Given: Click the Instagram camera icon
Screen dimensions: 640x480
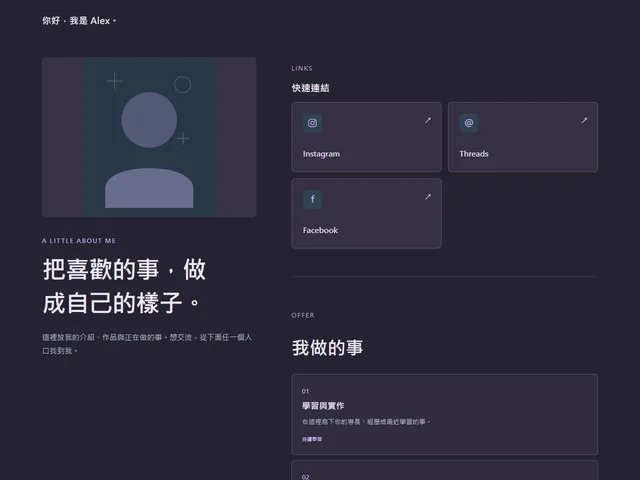Looking at the screenshot, I should [312, 123].
